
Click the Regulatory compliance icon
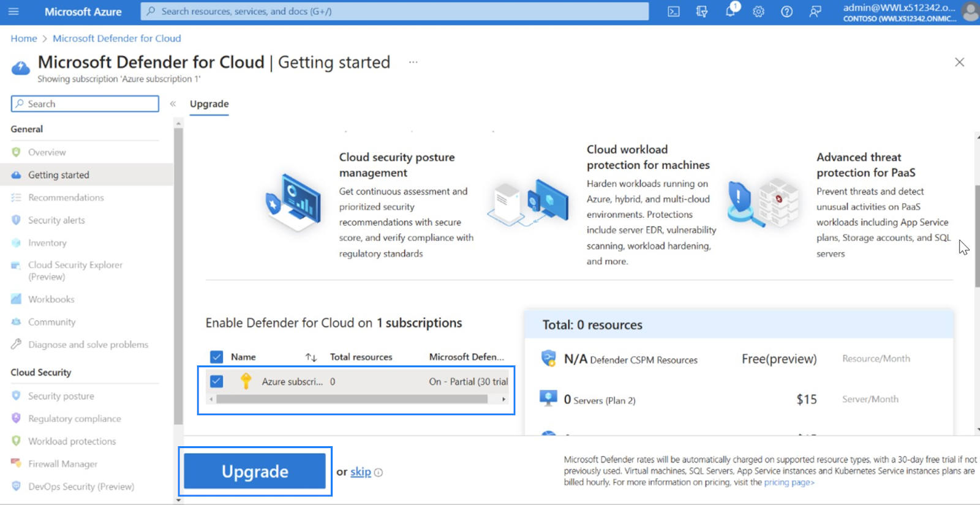click(x=16, y=418)
